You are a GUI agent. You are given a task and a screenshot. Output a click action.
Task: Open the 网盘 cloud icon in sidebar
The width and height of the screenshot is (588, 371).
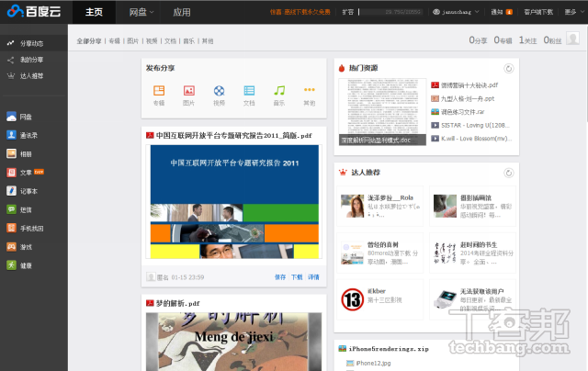click(11, 117)
